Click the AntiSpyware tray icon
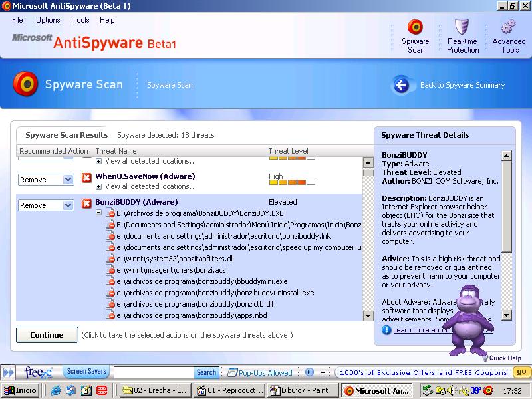 point(488,390)
